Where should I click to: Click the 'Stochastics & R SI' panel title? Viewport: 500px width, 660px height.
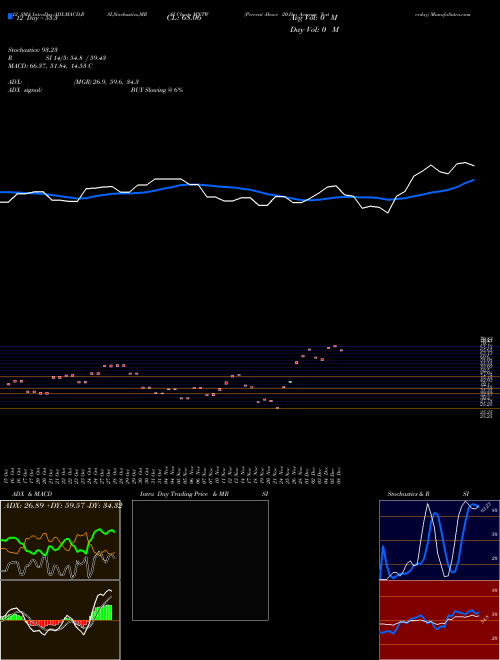click(x=428, y=494)
